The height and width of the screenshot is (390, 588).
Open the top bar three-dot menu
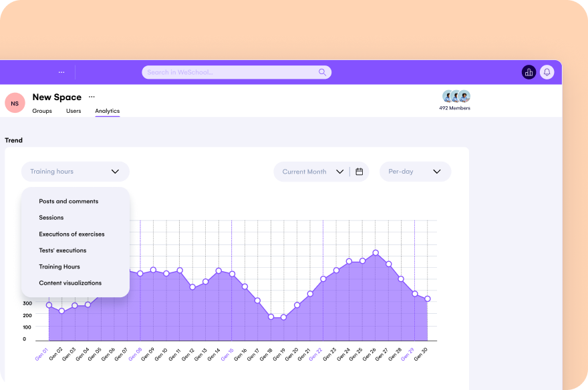61,72
